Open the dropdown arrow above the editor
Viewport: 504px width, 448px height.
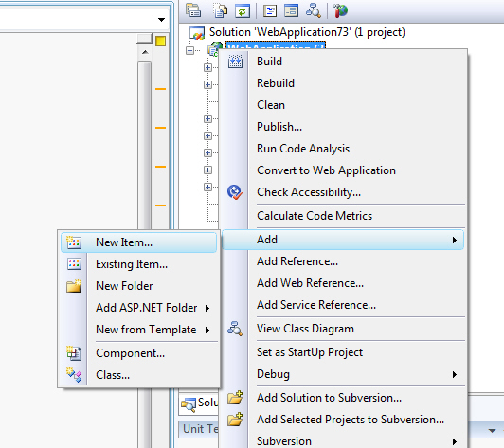(x=162, y=20)
